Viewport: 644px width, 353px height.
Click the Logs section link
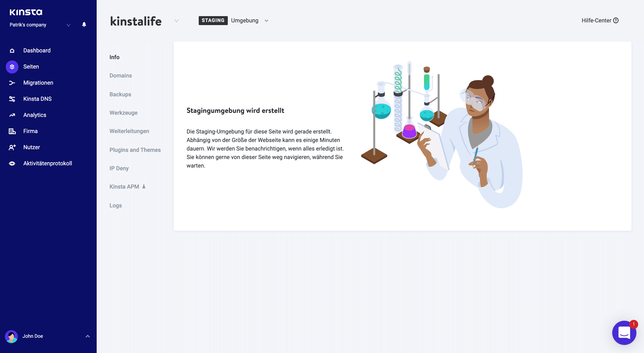coord(115,205)
